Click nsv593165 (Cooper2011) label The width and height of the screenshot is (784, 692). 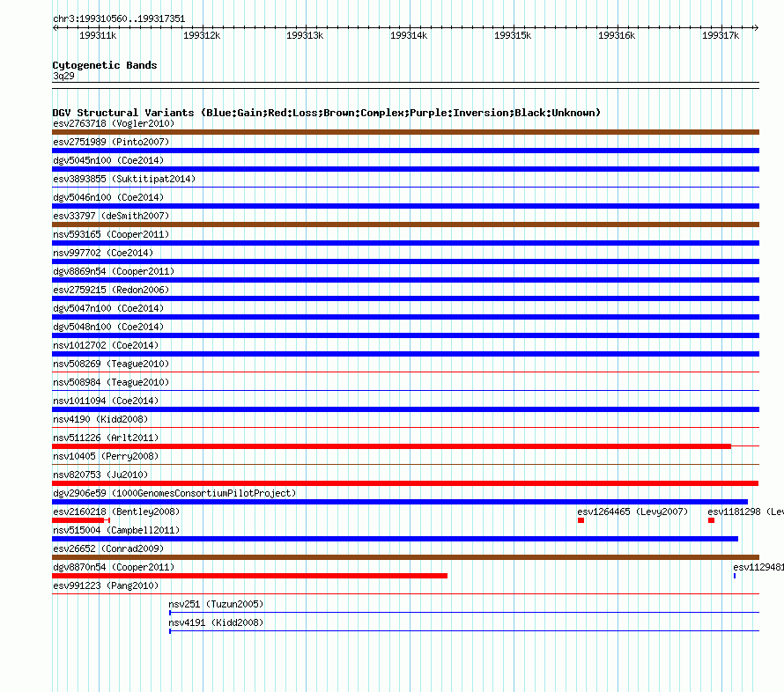click(111, 234)
